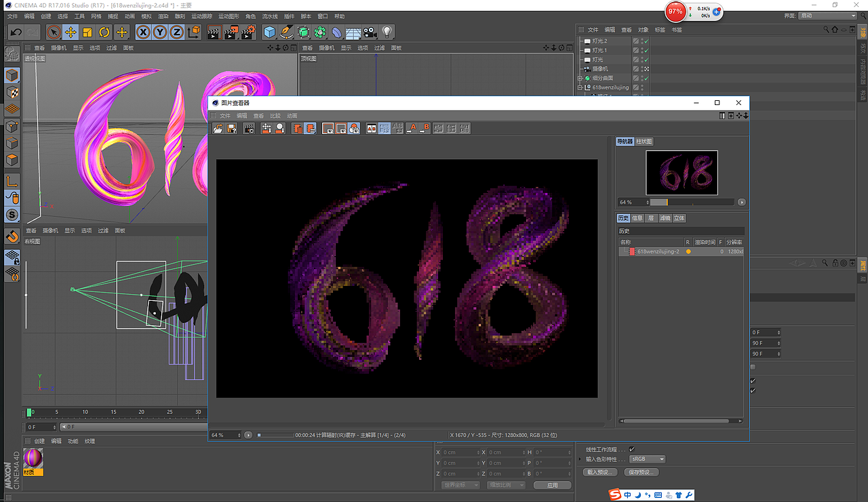Viewport: 868px width, 502px height.
Task: Add a Camera object from toolbar
Action: (370, 32)
